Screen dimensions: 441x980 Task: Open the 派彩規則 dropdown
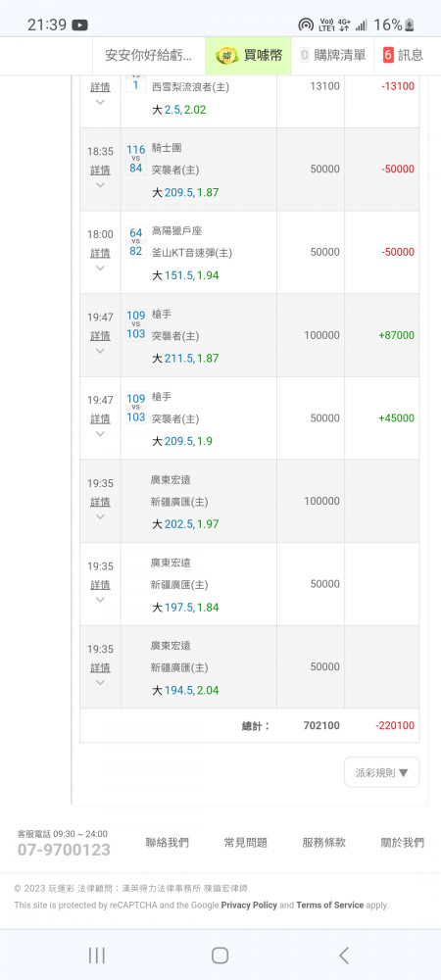(x=381, y=772)
